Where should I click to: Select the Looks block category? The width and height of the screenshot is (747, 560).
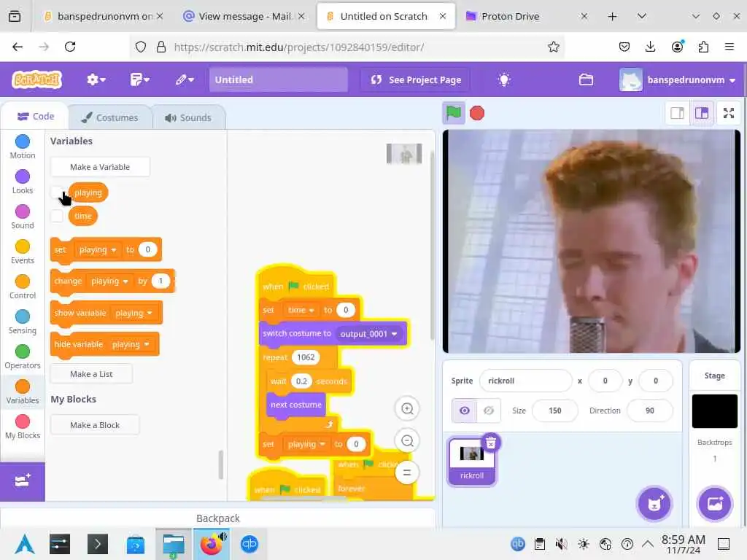tap(23, 182)
